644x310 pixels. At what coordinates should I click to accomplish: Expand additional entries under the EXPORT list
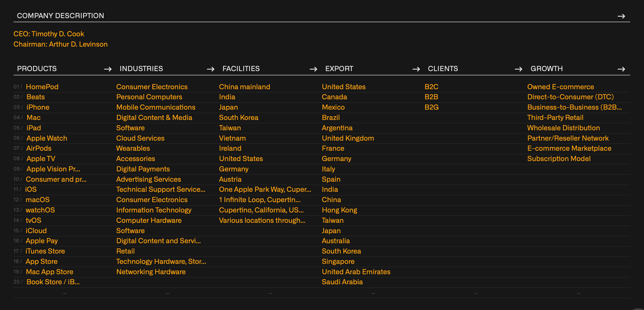[x=373, y=293]
